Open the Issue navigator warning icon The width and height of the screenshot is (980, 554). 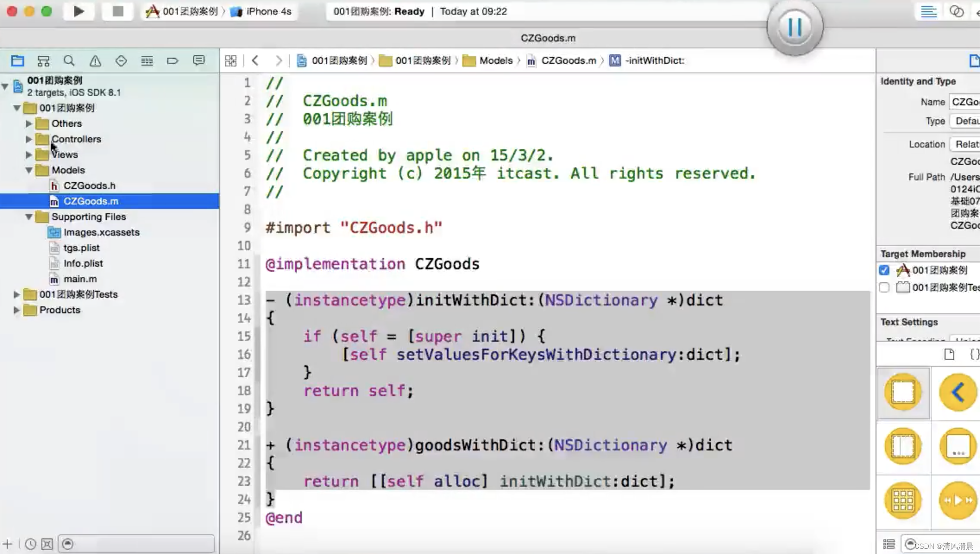click(x=95, y=61)
